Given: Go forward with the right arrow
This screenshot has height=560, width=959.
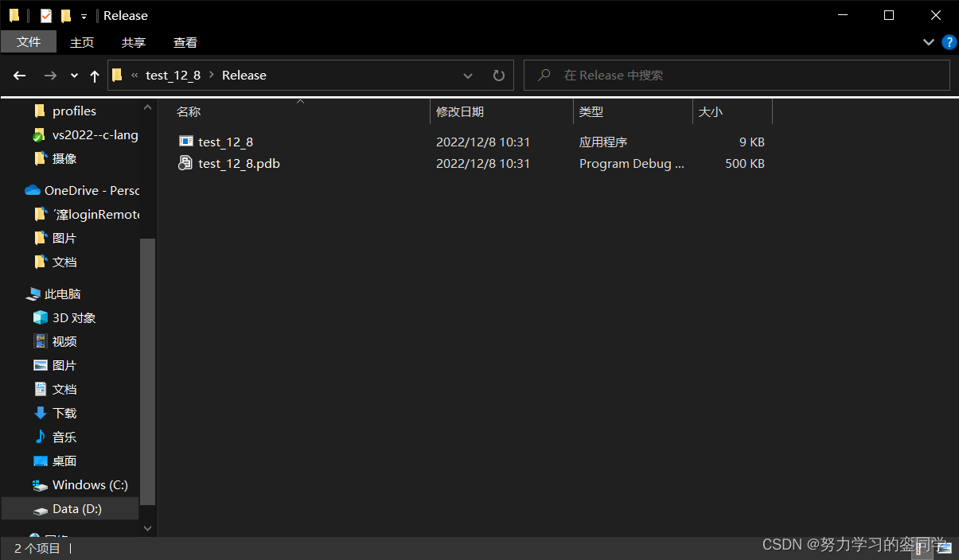Looking at the screenshot, I should click(x=50, y=76).
